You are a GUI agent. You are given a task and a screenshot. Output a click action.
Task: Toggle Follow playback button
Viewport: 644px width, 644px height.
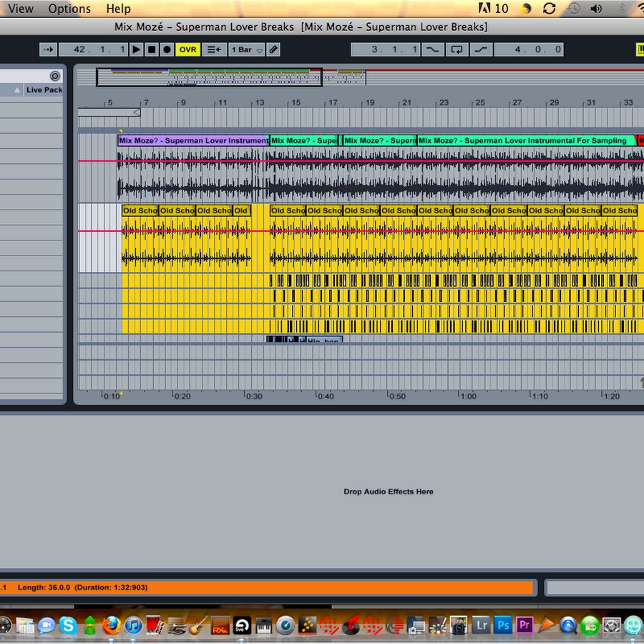49,49
